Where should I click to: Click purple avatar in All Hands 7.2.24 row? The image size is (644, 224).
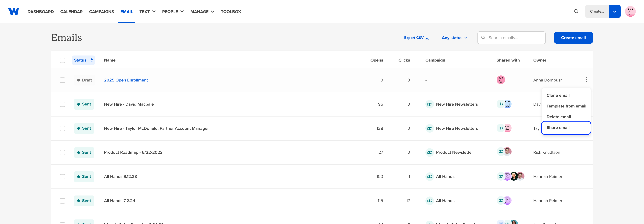click(508, 201)
